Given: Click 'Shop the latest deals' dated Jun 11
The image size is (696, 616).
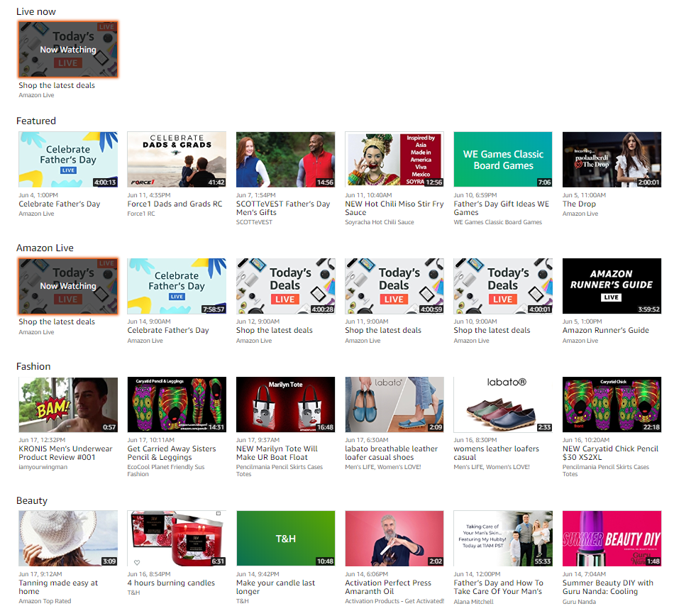Looking at the screenshot, I should click(383, 331).
